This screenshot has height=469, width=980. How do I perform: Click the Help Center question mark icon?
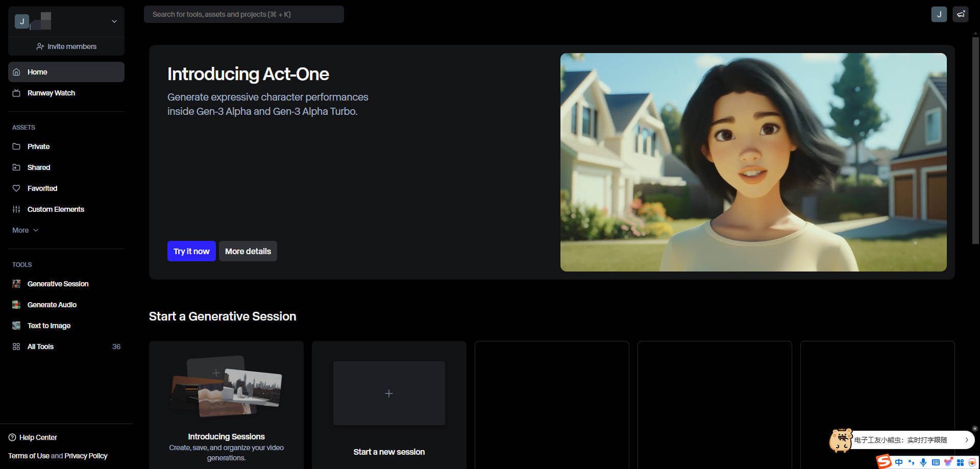[x=12, y=437]
